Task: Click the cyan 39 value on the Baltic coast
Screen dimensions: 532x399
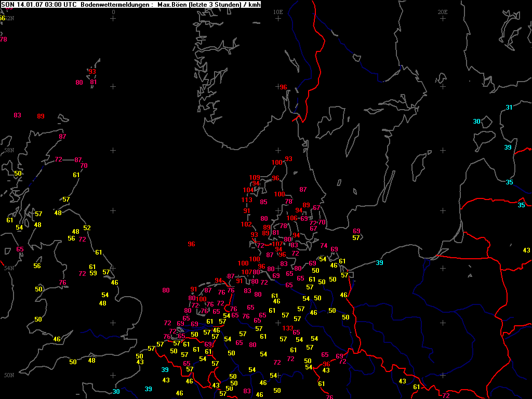Action: (380, 263)
